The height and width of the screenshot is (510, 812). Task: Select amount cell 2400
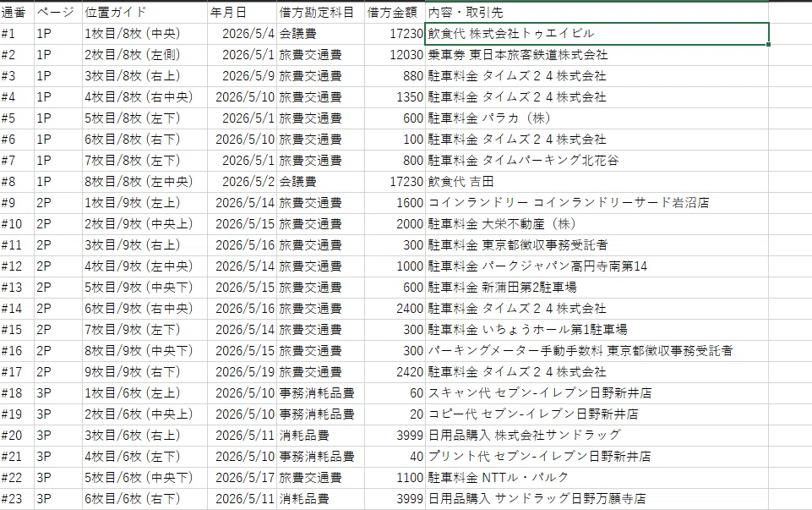pos(395,309)
